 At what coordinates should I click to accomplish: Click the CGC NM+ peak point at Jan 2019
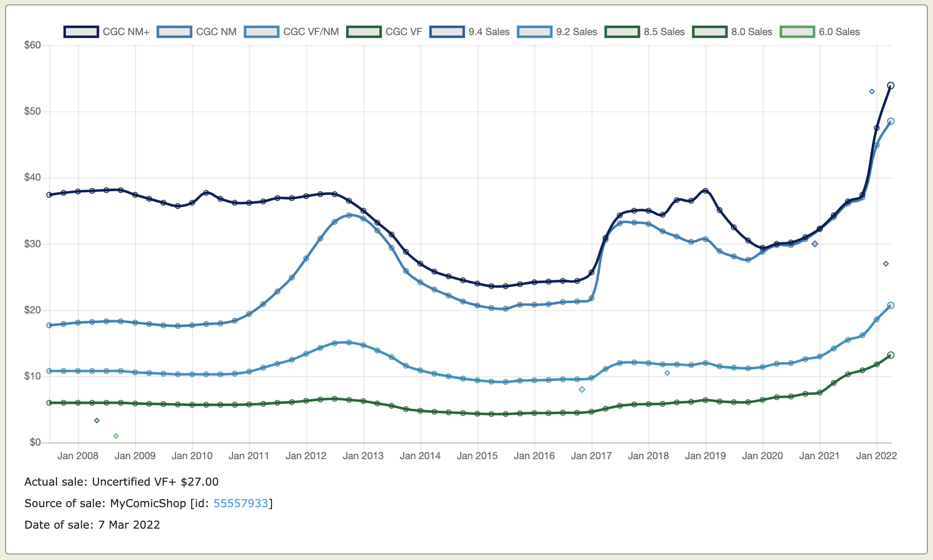pyautogui.click(x=706, y=191)
